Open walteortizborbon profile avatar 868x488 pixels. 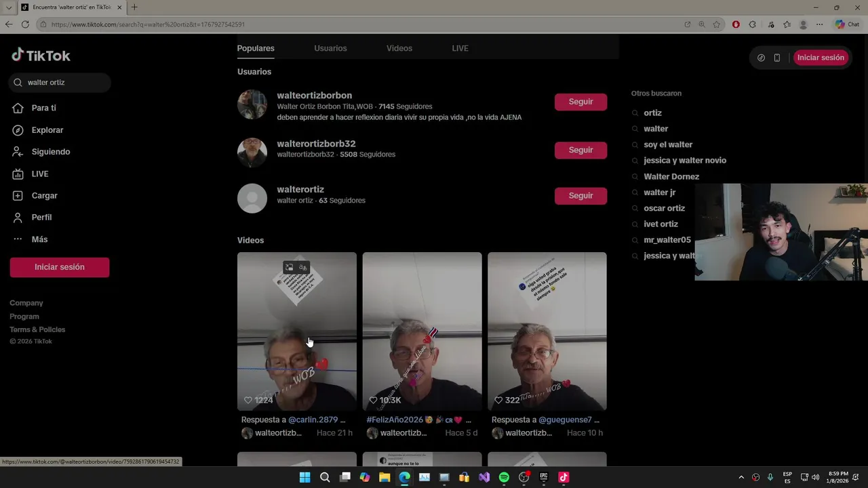[252, 104]
